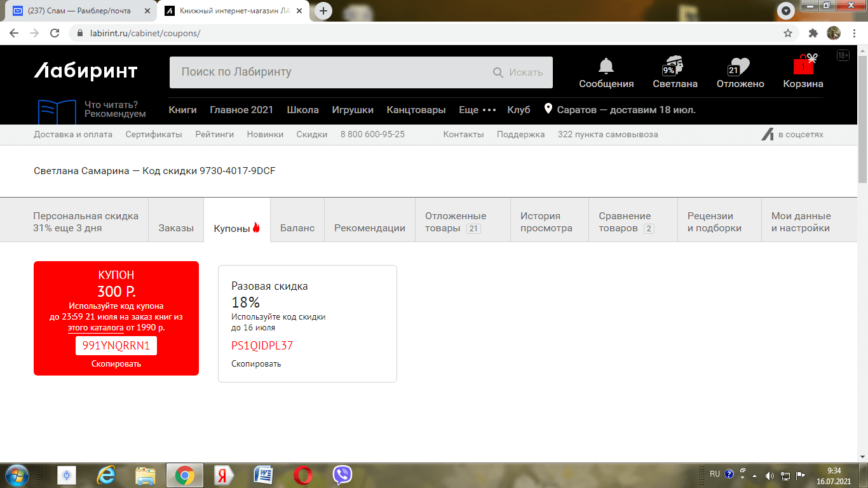Open the Канцтовары menu

tap(416, 109)
